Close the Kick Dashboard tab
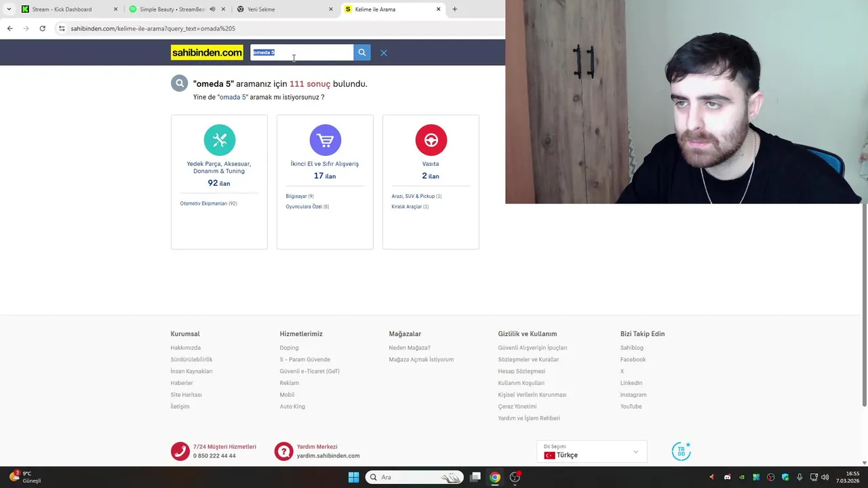The image size is (868, 488). click(115, 9)
